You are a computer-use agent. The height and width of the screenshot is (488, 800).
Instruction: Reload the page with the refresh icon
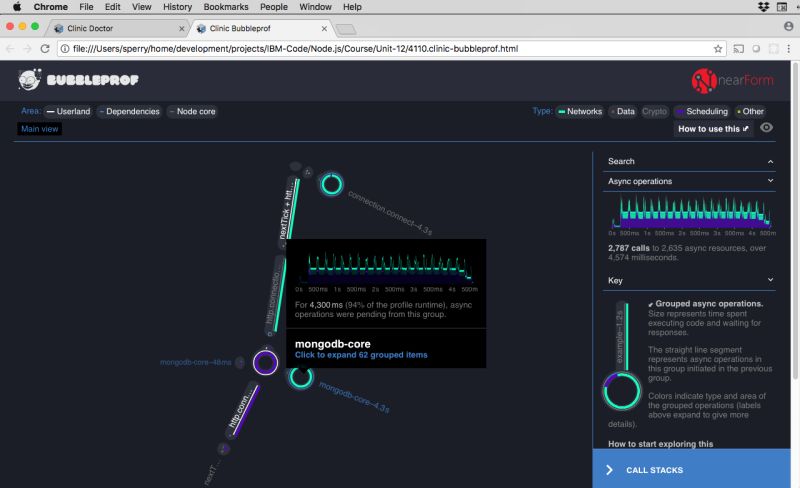pos(45,48)
